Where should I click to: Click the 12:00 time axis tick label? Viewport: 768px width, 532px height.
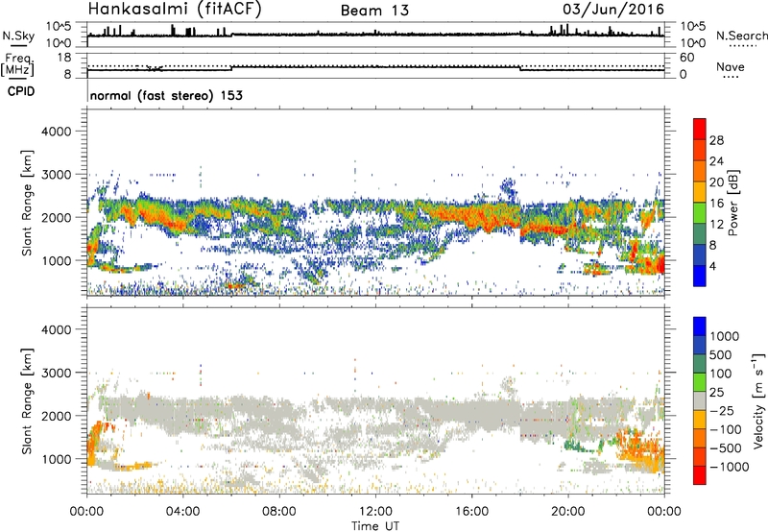375,512
